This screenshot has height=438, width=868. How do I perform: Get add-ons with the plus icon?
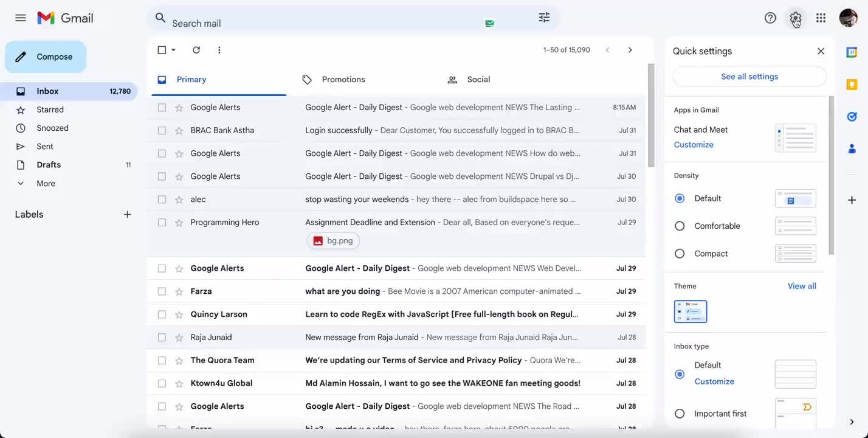click(x=852, y=200)
